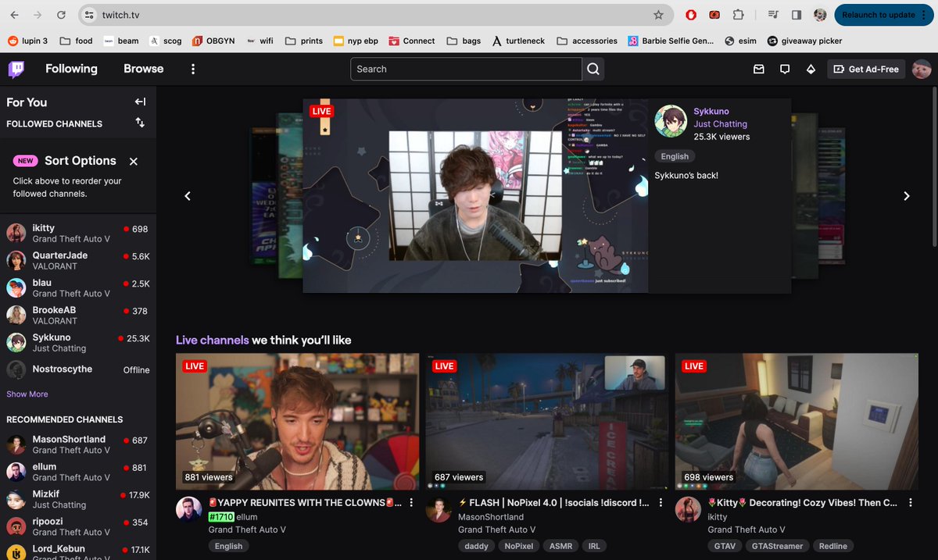Click the FLASH | NoPixel 4.0 stream title
Screen dimensions: 938x560
tap(553, 503)
